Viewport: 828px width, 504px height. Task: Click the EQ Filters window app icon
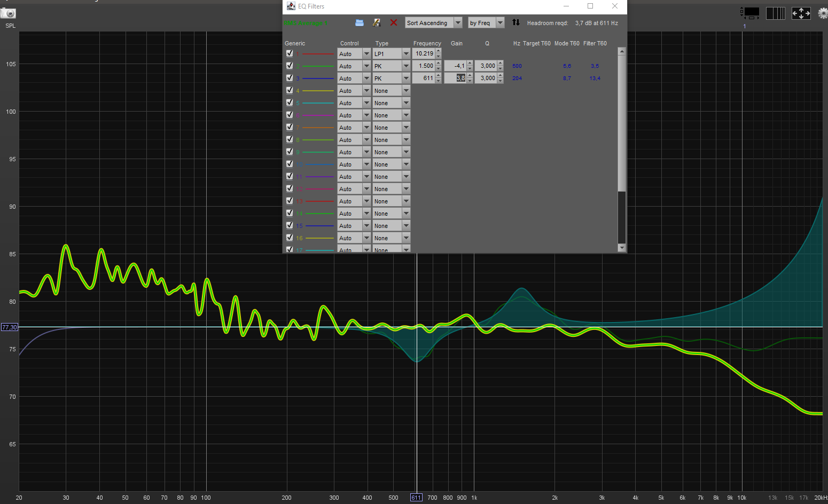(291, 6)
